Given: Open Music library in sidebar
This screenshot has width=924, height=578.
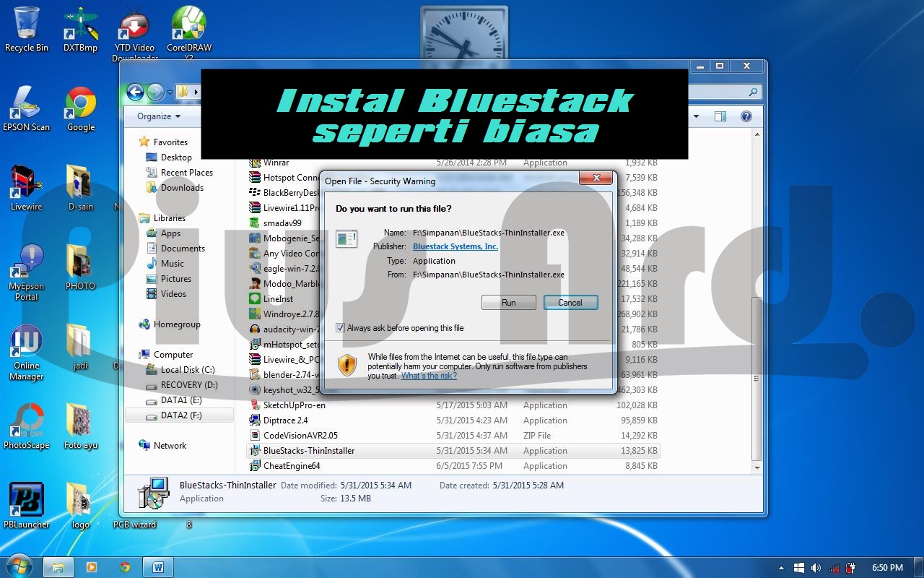Looking at the screenshot, I should click(173, 264).
